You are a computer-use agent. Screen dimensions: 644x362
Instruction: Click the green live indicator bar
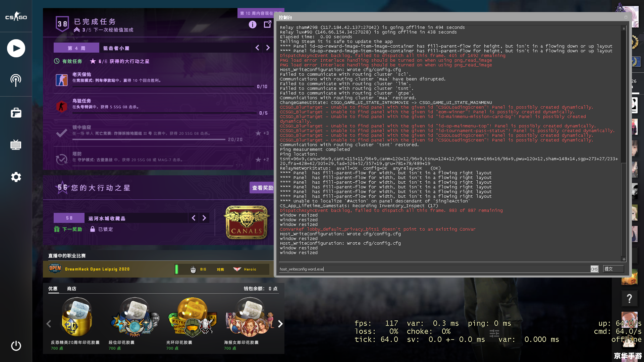[176, 269]
